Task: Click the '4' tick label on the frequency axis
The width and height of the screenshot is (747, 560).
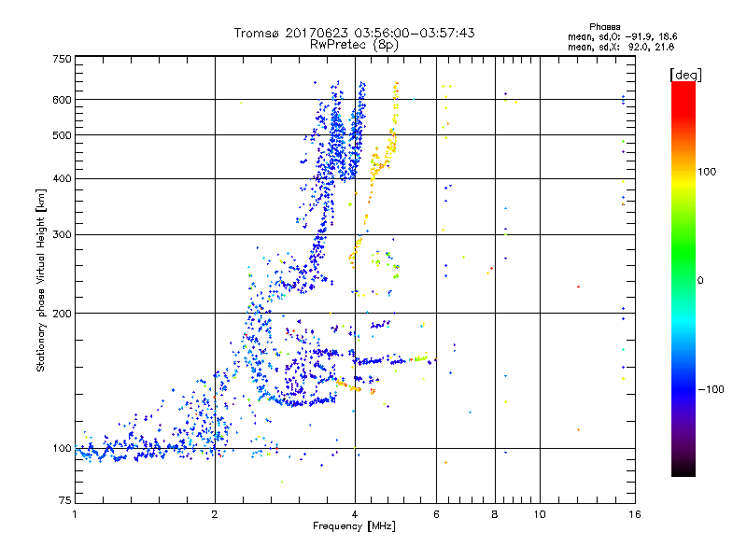Action: point(355,514)
